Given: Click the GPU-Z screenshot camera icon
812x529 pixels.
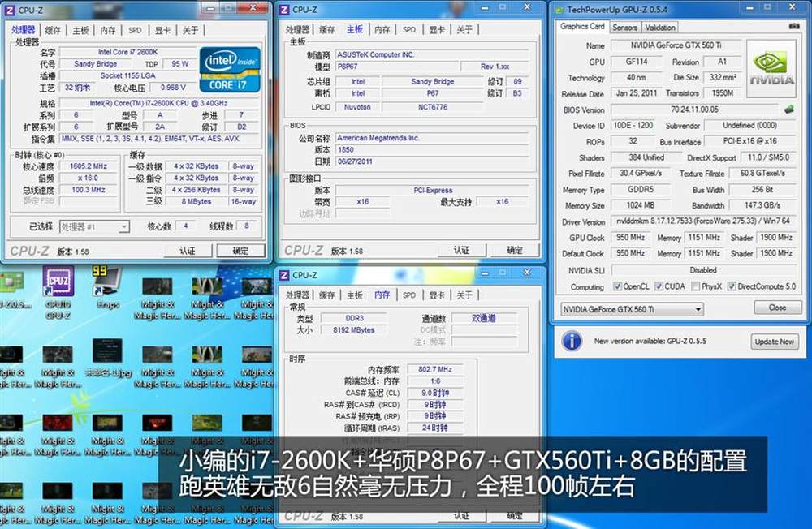Looking at the screenshot, I should click(793, 27).
